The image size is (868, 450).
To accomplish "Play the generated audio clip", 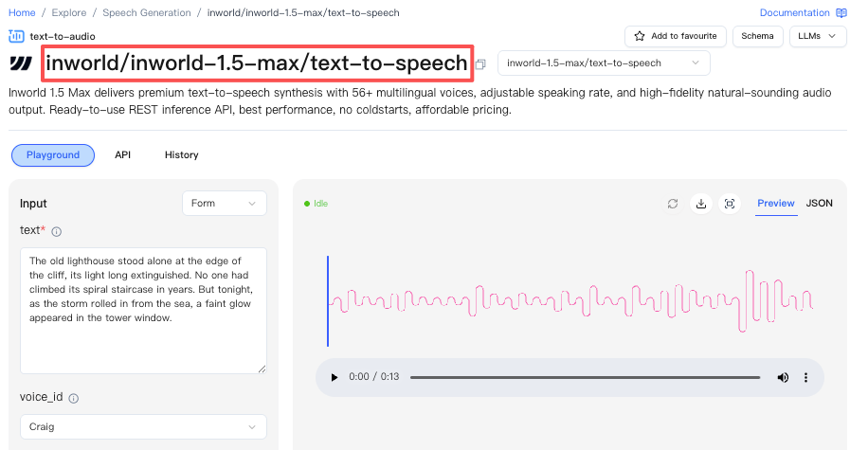I will tap(334, 377).
